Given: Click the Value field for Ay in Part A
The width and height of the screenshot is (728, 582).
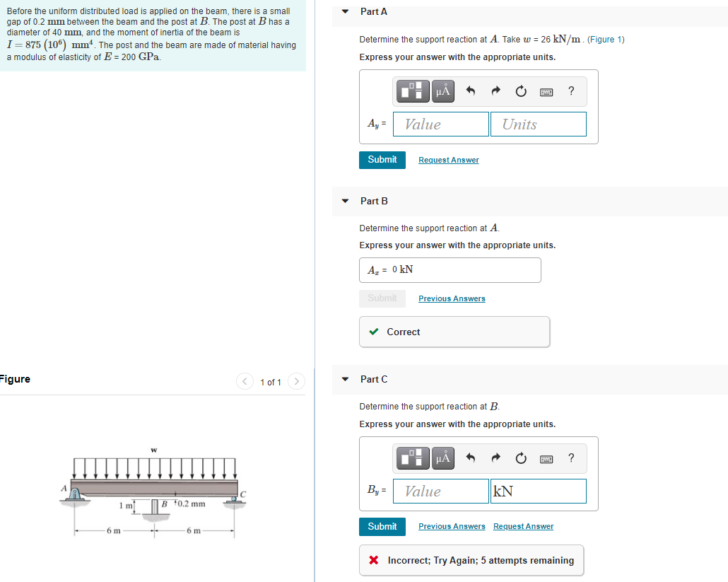Looking at the screenshot, I should click(440, 124).
